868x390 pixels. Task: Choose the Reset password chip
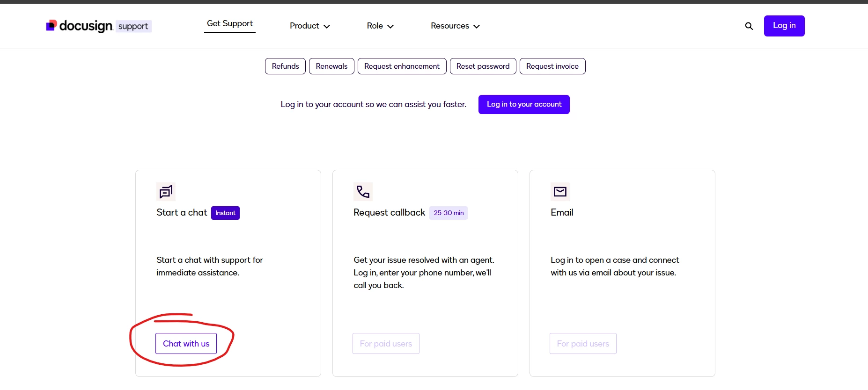pos(483,66)
